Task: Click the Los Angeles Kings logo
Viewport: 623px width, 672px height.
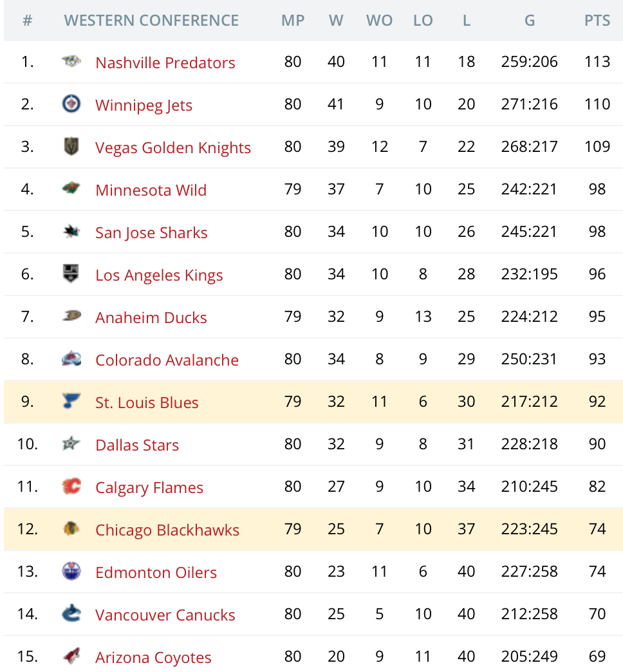Action: click(71, 274)
